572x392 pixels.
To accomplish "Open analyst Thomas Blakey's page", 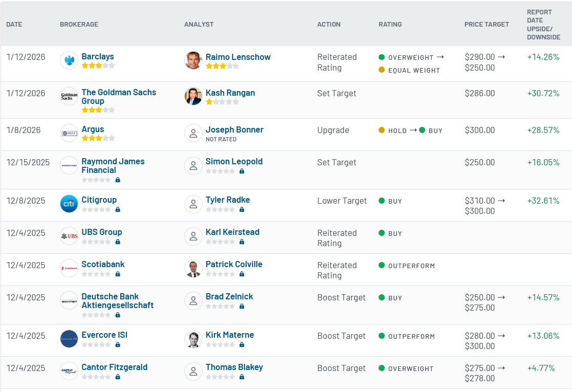I will (x=234, y=367).
